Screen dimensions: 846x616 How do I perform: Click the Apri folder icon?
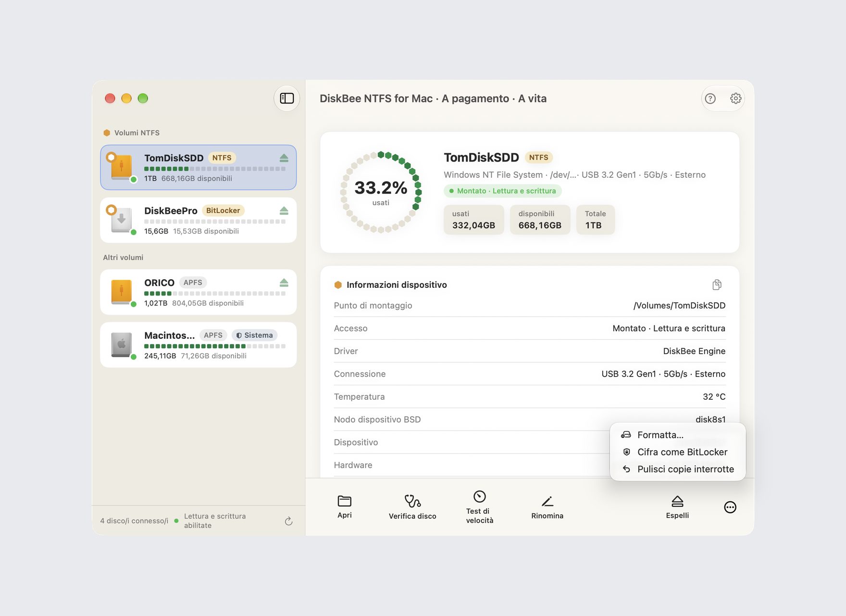(345, 501)
